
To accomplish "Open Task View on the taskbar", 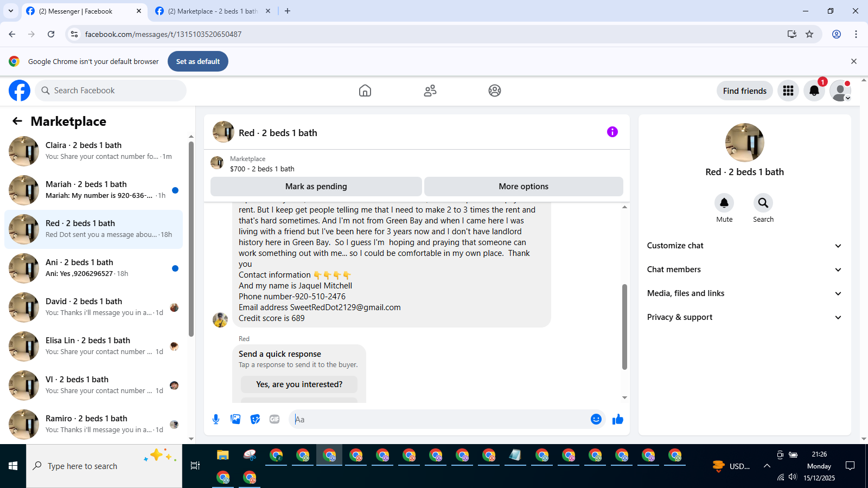I will [195, 466].
